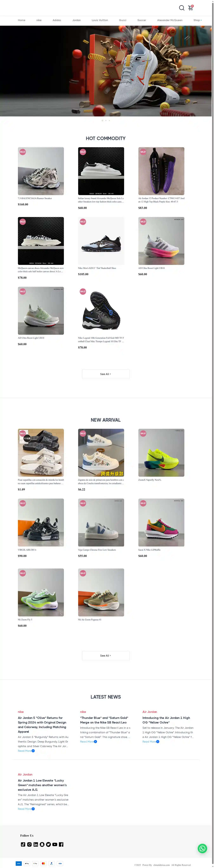Click See All under Hot Commodity
The width and height of the screenshot is (214, 868).
(x=106, y=374)
